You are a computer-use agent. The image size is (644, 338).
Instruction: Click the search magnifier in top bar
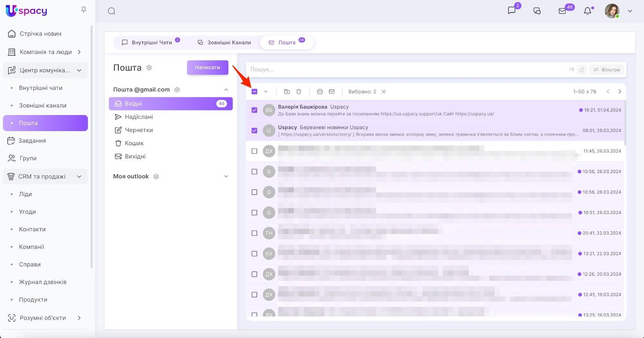point(112,11)
